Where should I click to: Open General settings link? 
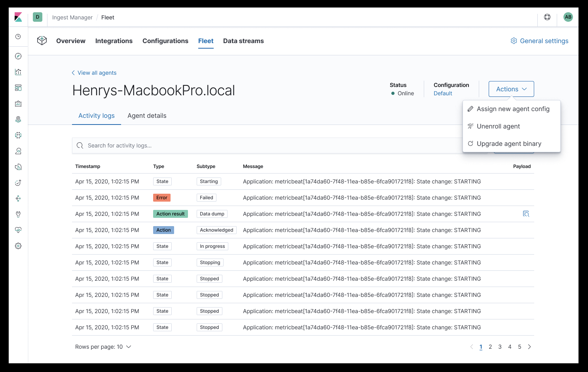pos(539,41)
